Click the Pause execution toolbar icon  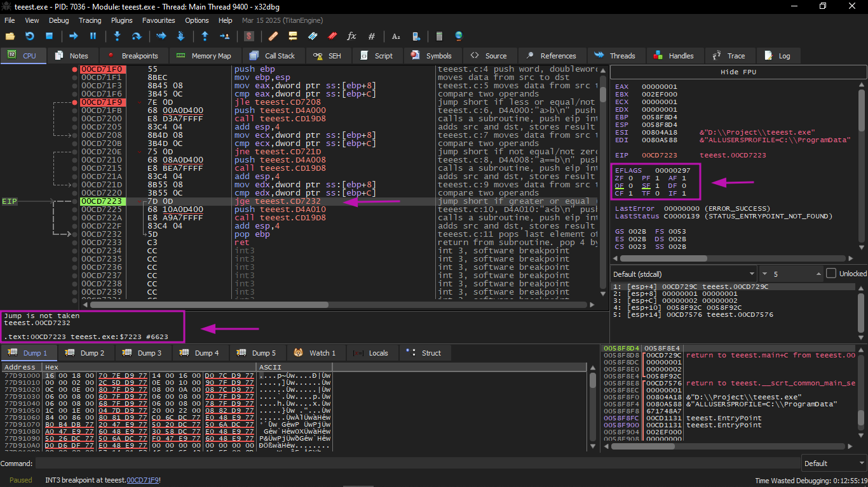[93, 36]
